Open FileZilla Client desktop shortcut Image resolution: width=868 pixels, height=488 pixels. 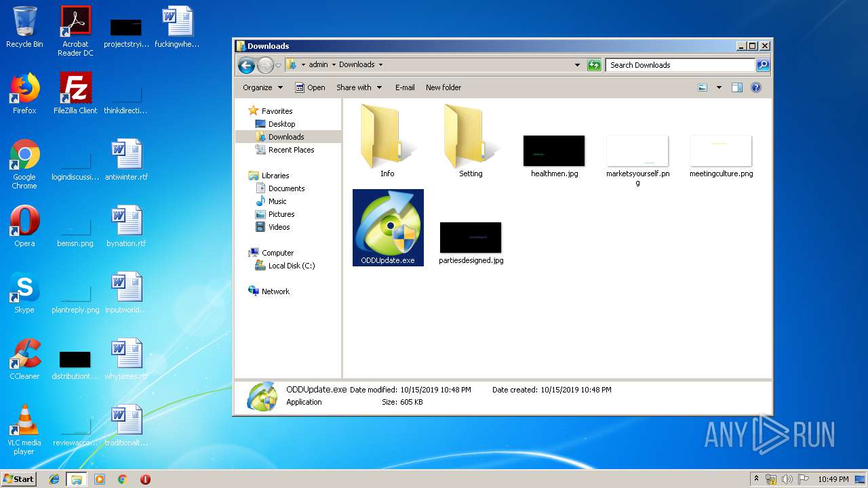click(x=75, y=94)
